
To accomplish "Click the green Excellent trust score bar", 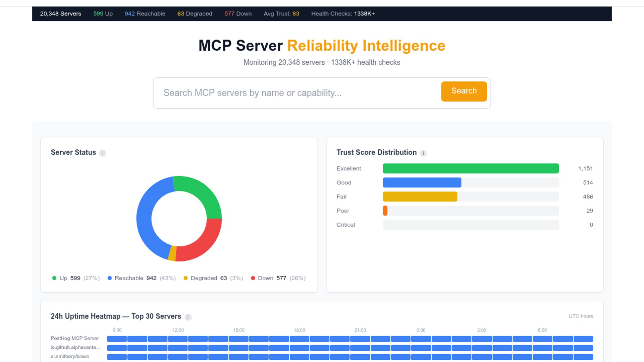I will (471, 169).
